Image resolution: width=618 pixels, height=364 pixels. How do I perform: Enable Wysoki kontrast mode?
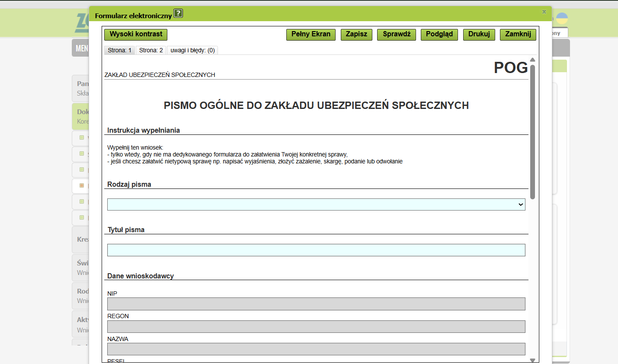click(x=136, y=35)
